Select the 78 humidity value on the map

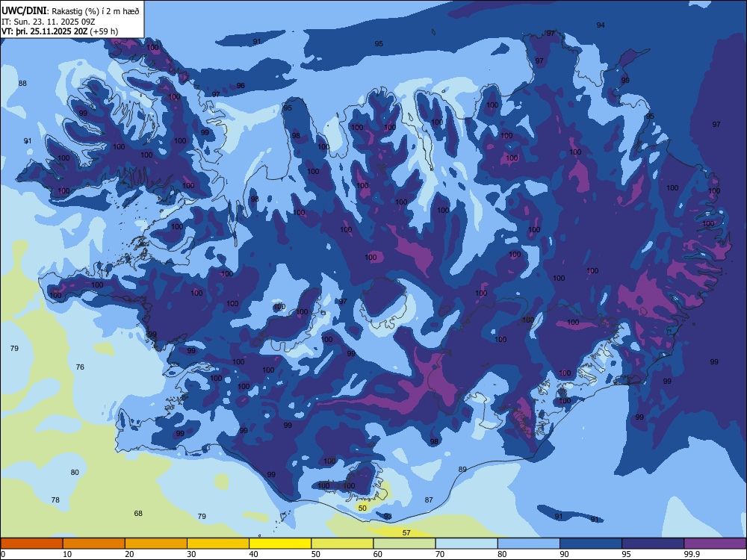pyautogui.click(x=55, y=500)
